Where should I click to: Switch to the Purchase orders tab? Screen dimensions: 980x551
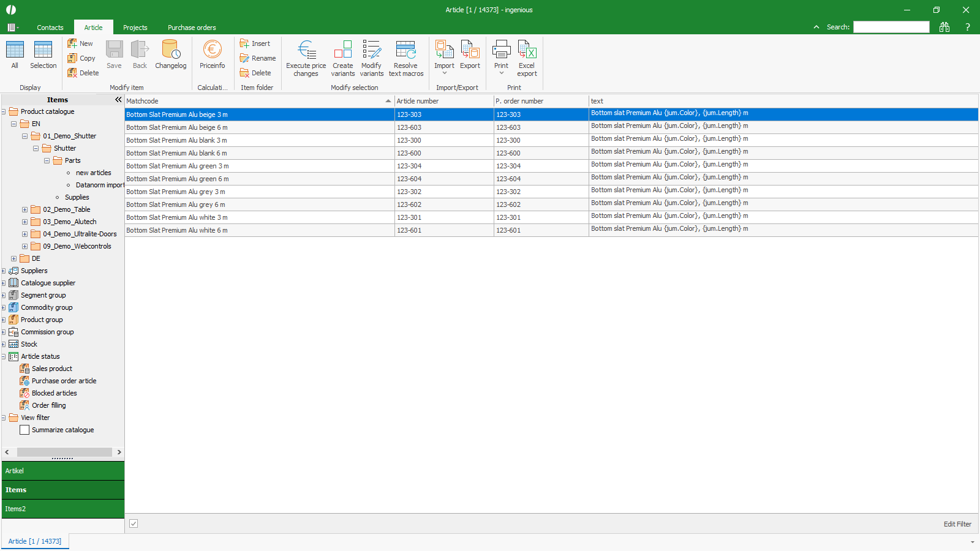click(x=192, y=28)
